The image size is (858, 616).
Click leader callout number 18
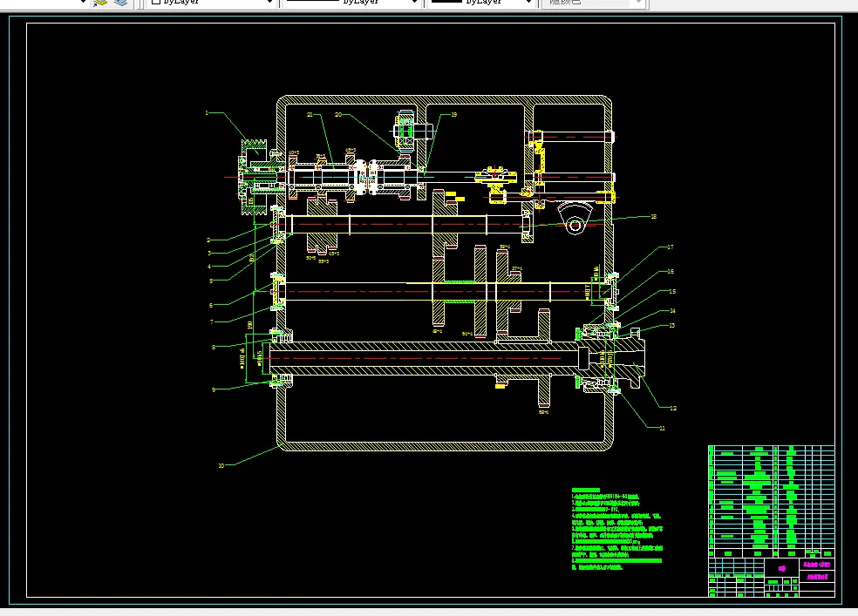click(x=652, y=216)
